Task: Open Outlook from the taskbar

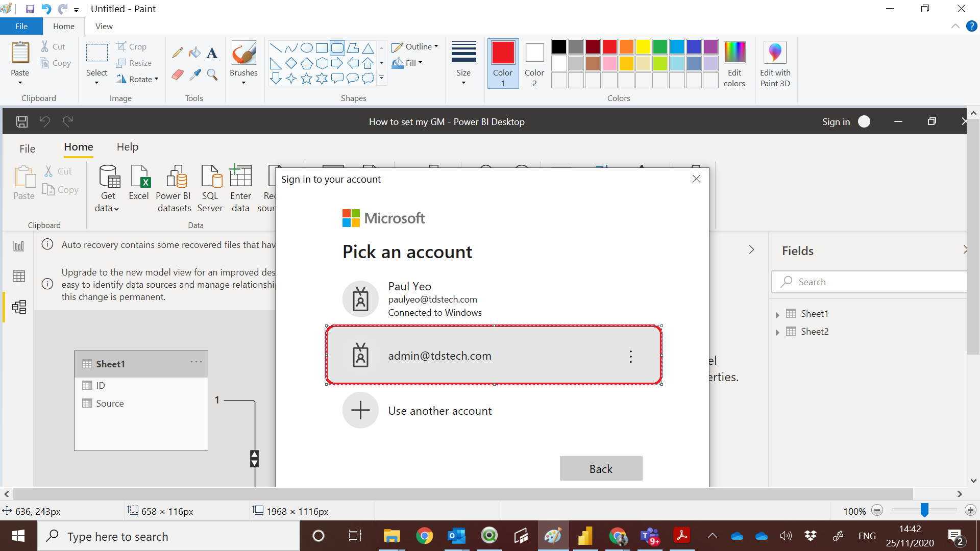Action: point(456,536)
